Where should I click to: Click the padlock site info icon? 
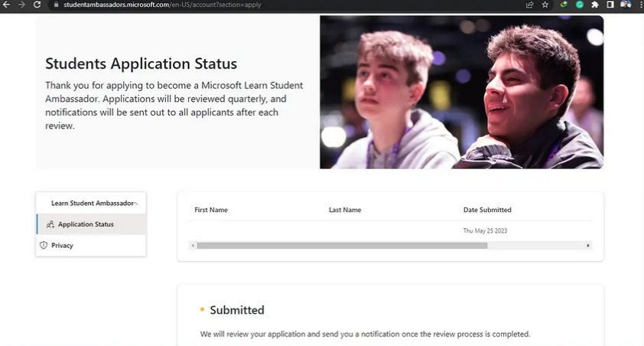56,5
